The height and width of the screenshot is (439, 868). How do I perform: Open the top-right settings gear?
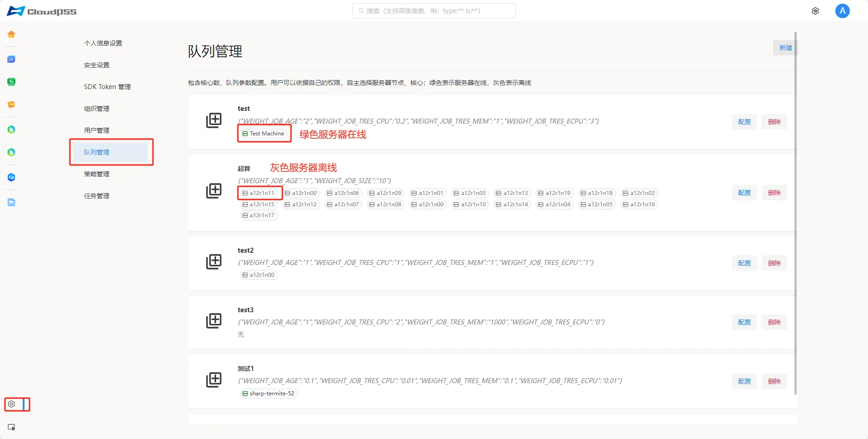[x=815, y=11]
